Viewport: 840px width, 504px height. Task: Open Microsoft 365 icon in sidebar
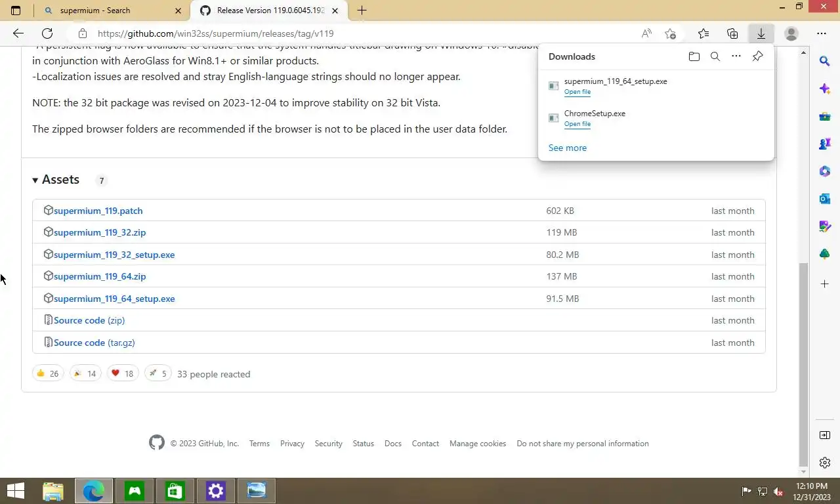pyautogui.click(x=825, y=171)
